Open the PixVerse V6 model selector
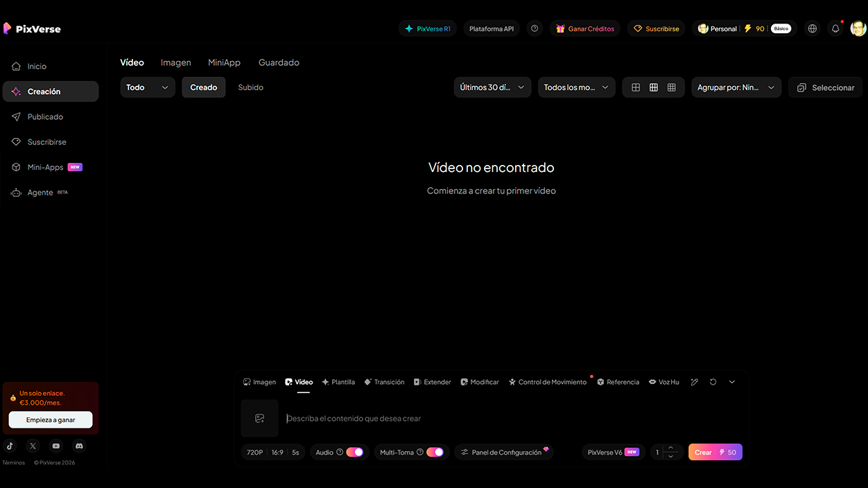 coord(613,452)
